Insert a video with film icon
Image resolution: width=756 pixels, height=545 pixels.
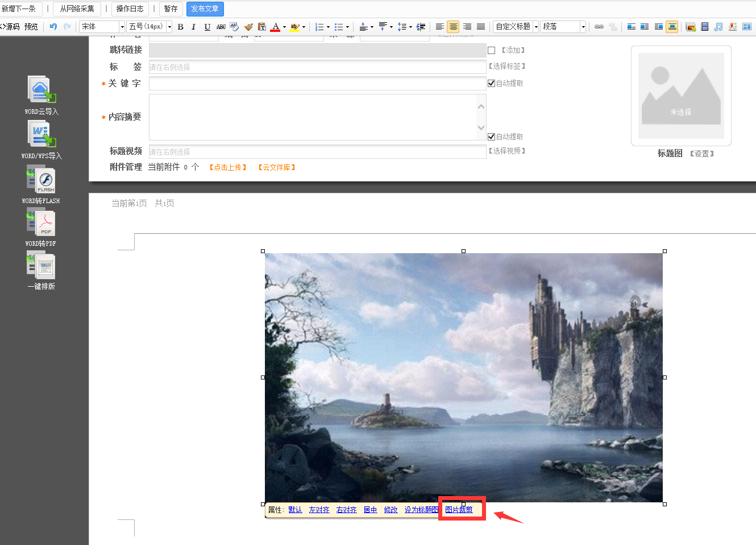pyautogui.click(x=705, y=27)
